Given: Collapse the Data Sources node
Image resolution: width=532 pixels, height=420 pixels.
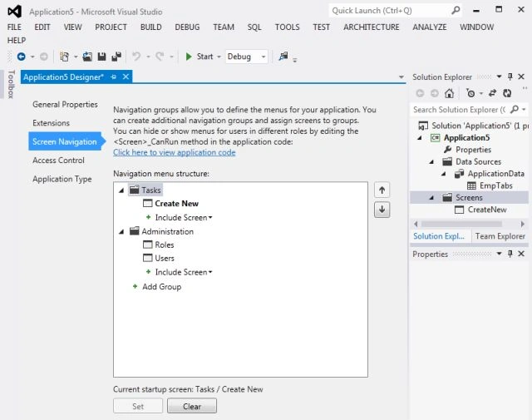Looking at the screenshot, I should (431, 162).
